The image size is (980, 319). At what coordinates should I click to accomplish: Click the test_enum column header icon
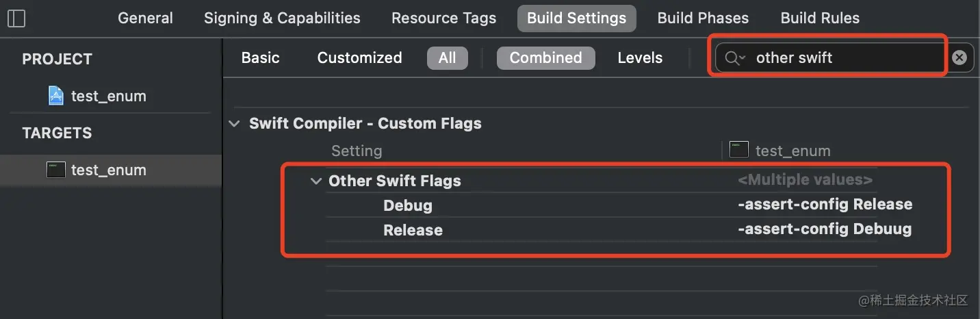click(x=739, y=151)
